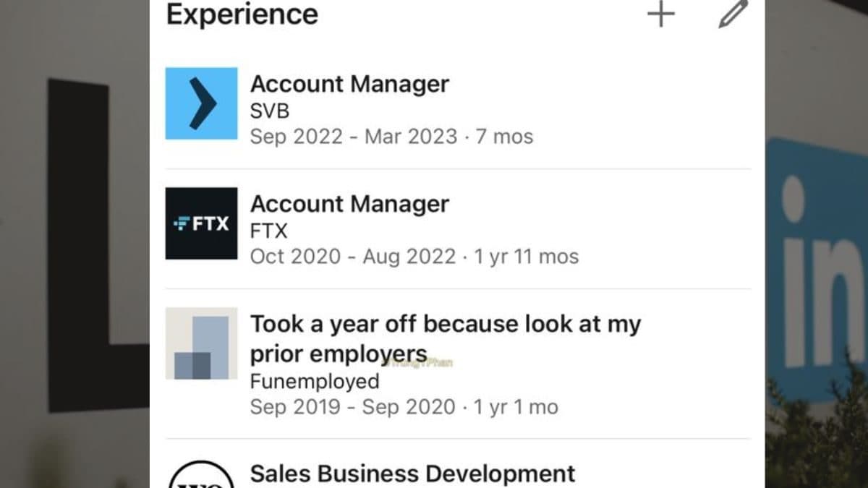
Task: Open the SVB company logo
Action: [201, 103]
